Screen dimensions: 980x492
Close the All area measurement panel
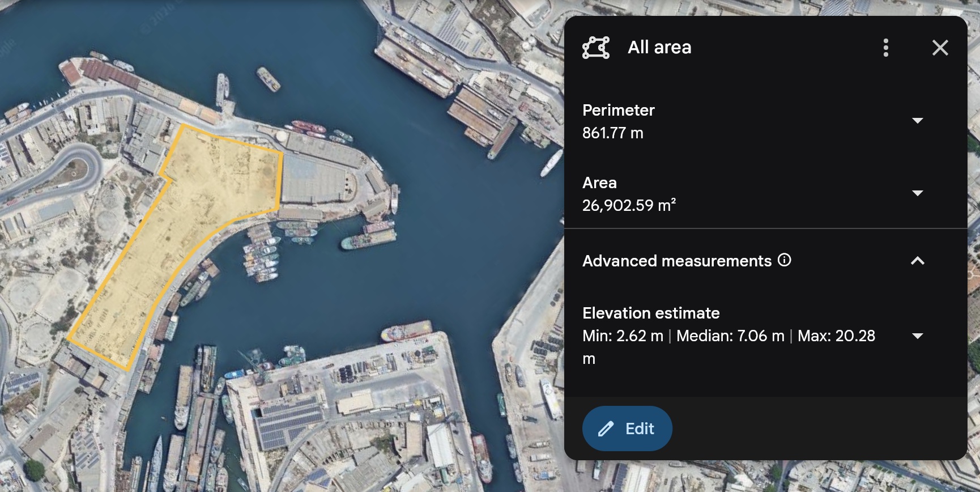(940, 48)
